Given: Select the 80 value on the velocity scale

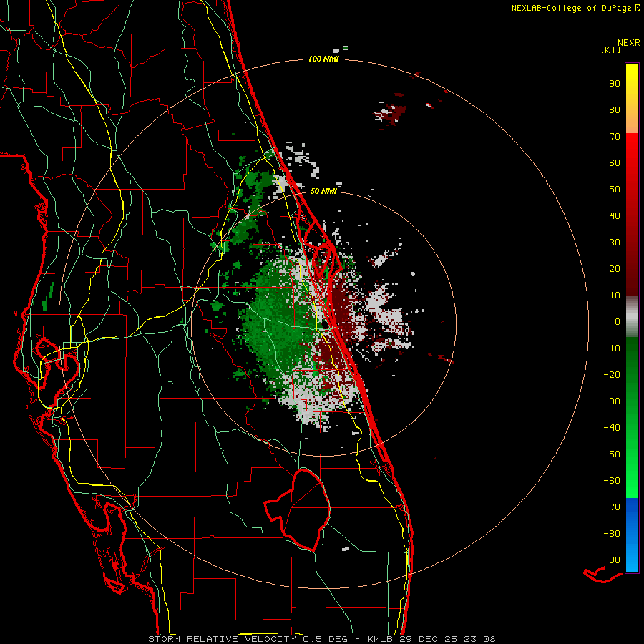Looking at the screenshot, I should tap(615, 110).
